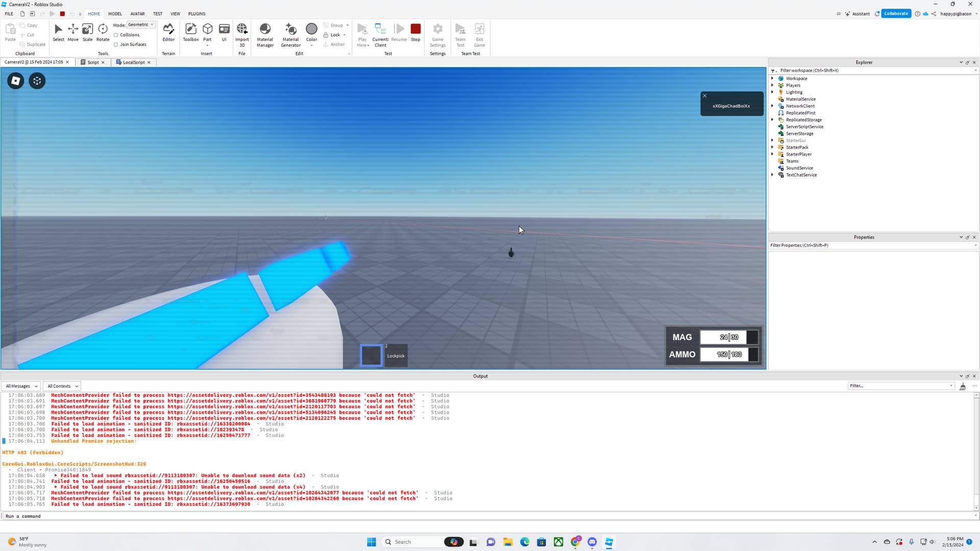Open the Material Manager

265,34
